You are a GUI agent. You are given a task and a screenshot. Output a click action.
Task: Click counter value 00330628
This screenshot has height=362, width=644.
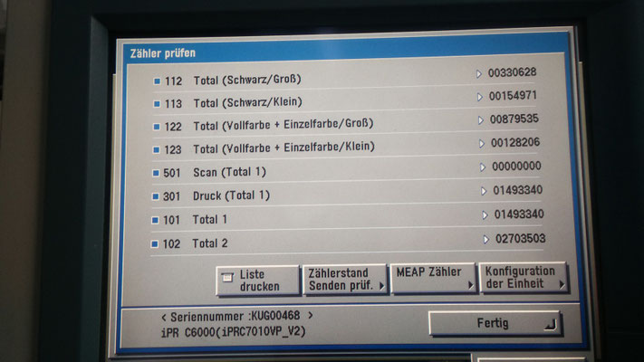click(512, 72)
